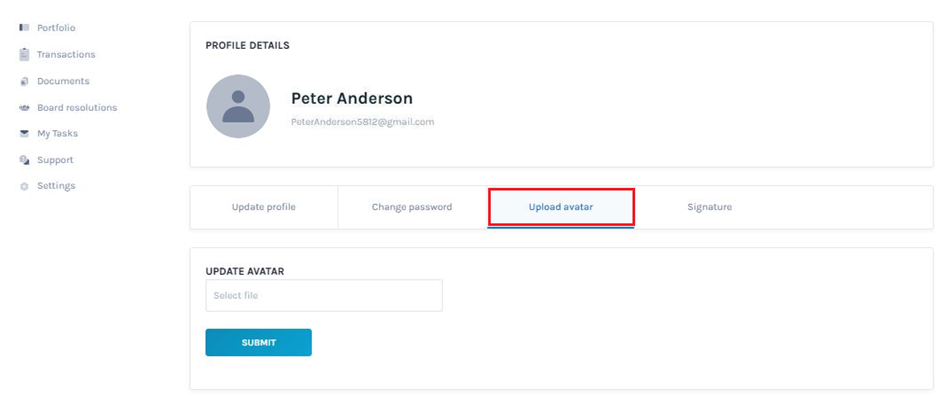Click the Transactions clipboard icon
Screen dimensions: 939x397
pos(25,54)
